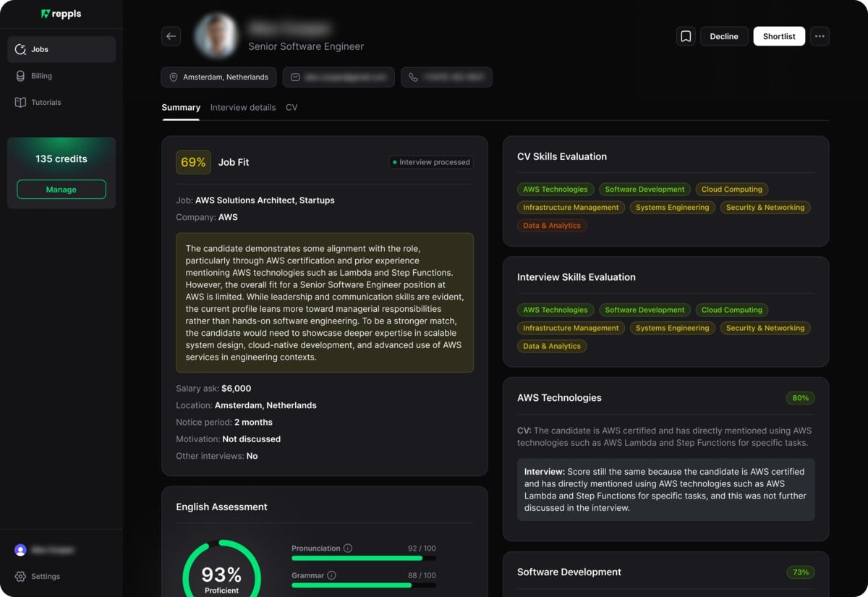868x597 pixels.
Task: Click the candidate profile photo
Action: point(216,36)
